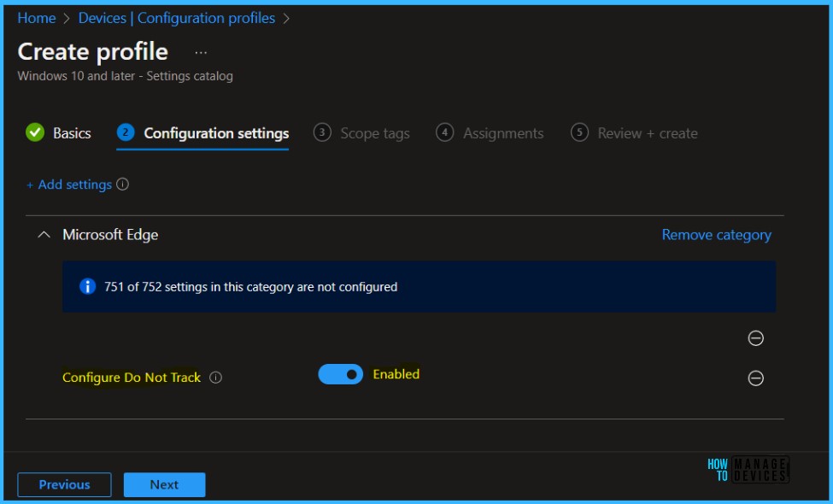
Task: Click the Next button
Action: coord(164,484)
